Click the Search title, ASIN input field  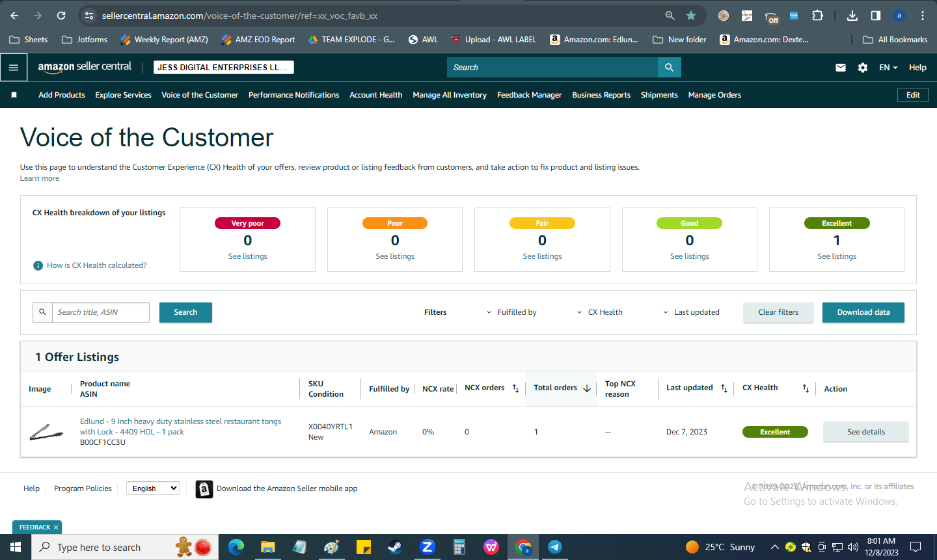point(101,312)
